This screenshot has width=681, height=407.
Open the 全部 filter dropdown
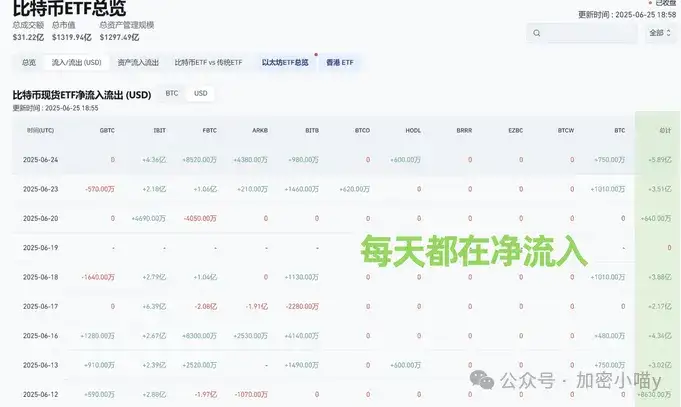(660, 33)
